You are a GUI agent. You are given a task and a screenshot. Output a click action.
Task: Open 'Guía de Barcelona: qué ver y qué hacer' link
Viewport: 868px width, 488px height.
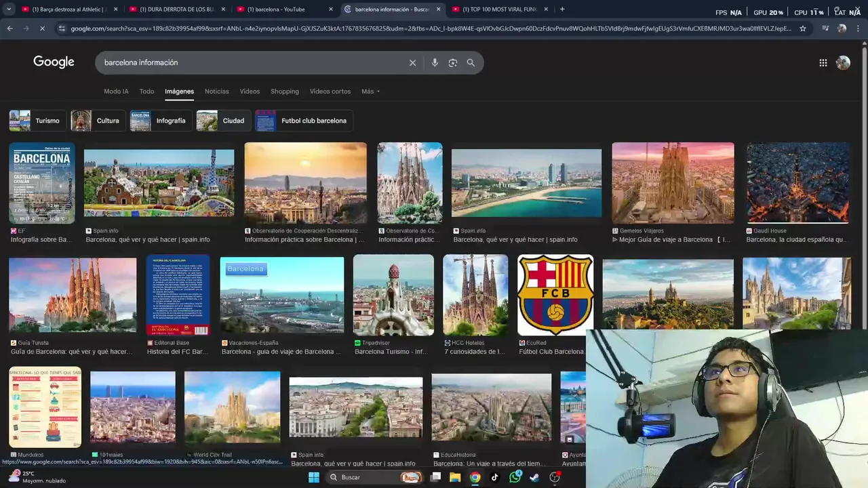[x=71, y=352]
